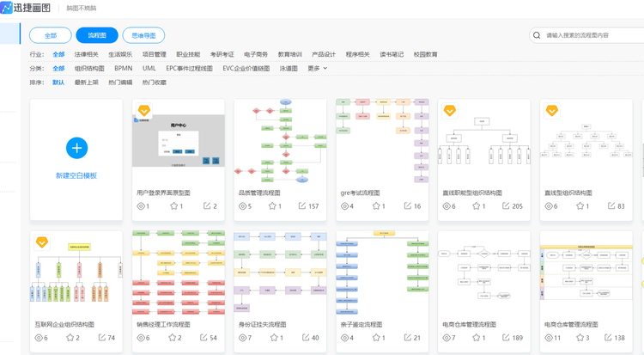Click the blue plus new blank template icon

76,148
